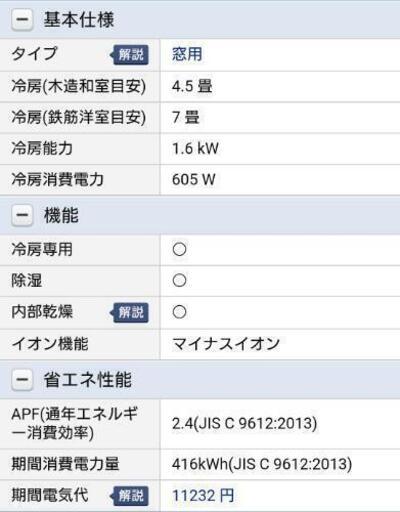Open the 11232 円 electricity cost link
400x512 pixels.
coord(203,495)
